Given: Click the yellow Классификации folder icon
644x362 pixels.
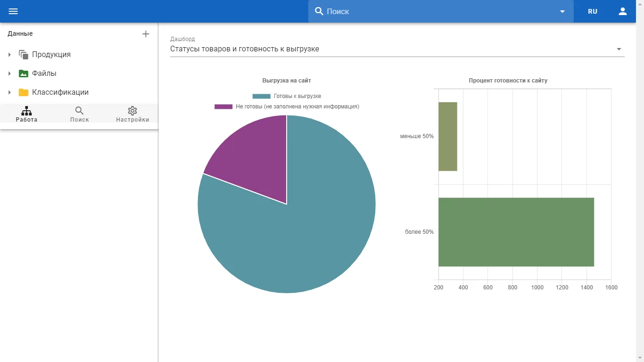Looking at the screenshot, I should click(24, 92).
